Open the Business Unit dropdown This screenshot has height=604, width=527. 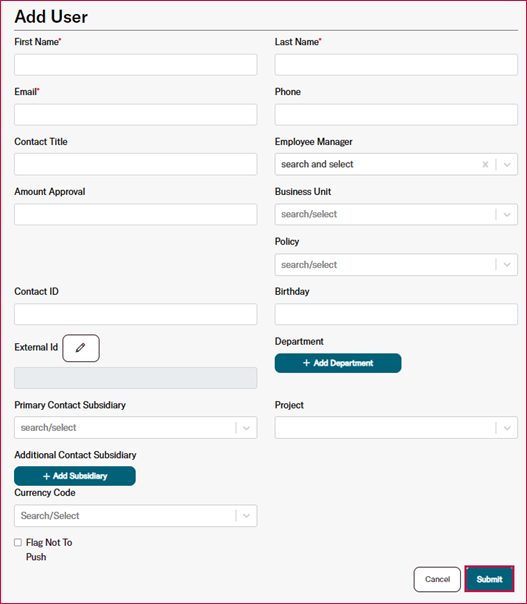396,214
